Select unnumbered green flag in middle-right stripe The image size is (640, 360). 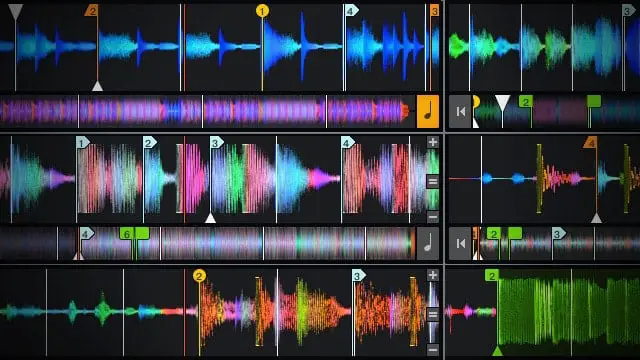pos(515,234)
